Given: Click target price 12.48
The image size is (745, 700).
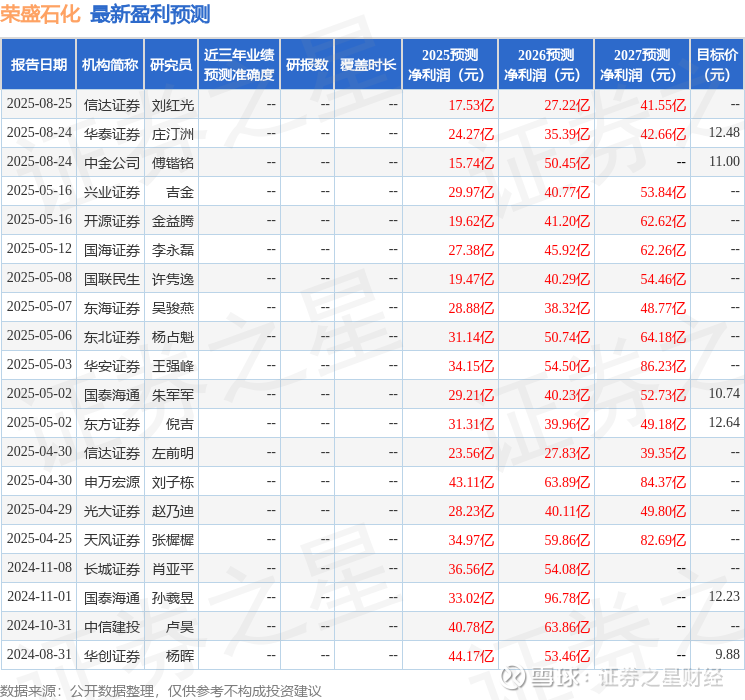Looking at the screenshot, I should point(724,133).
